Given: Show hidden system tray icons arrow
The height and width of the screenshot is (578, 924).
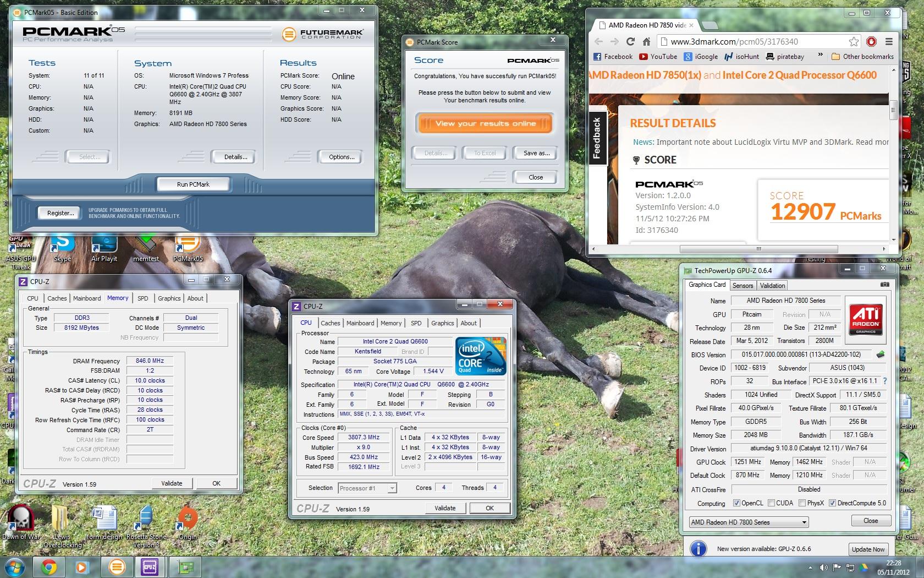Looking at the screenshot, I should tap(810, 568).
